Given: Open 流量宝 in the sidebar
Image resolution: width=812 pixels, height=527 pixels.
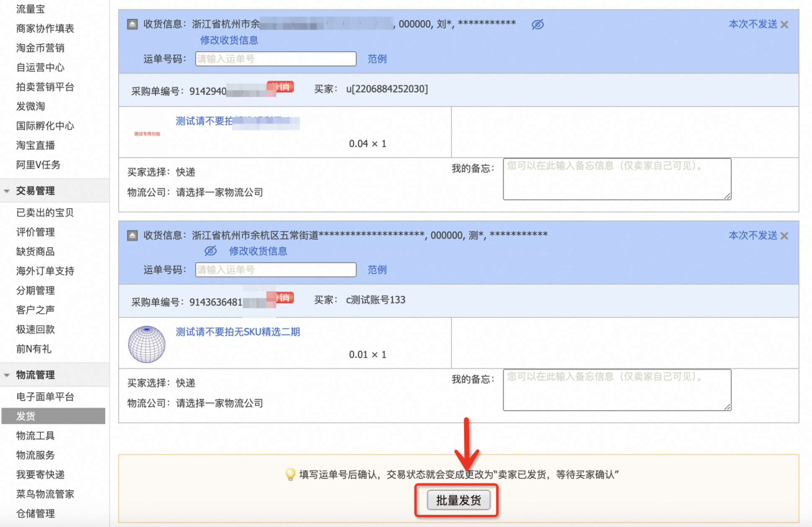Looking at the screenshot, I should coord(31,9).
